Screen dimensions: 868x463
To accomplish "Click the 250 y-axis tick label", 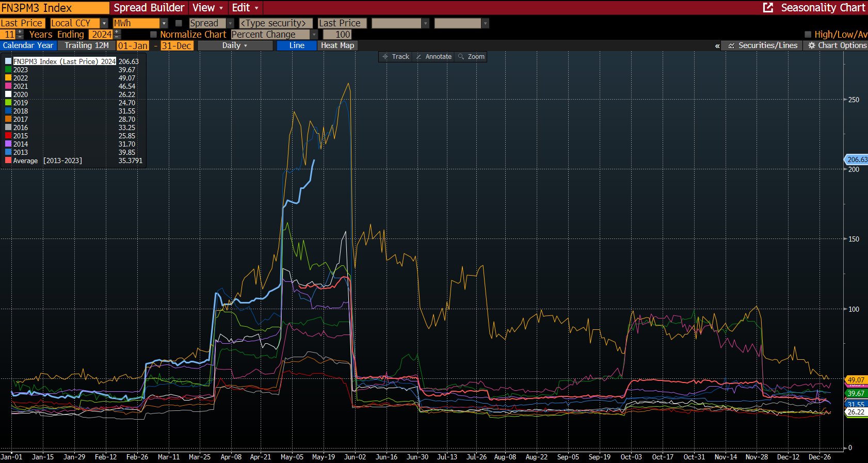I will pyautogui.click(x=854, y=100).
